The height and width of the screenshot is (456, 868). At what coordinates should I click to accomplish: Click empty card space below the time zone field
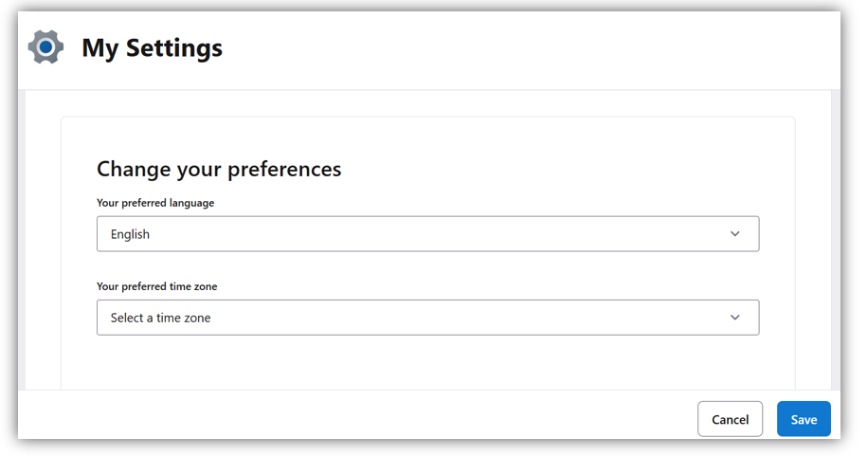426,365
